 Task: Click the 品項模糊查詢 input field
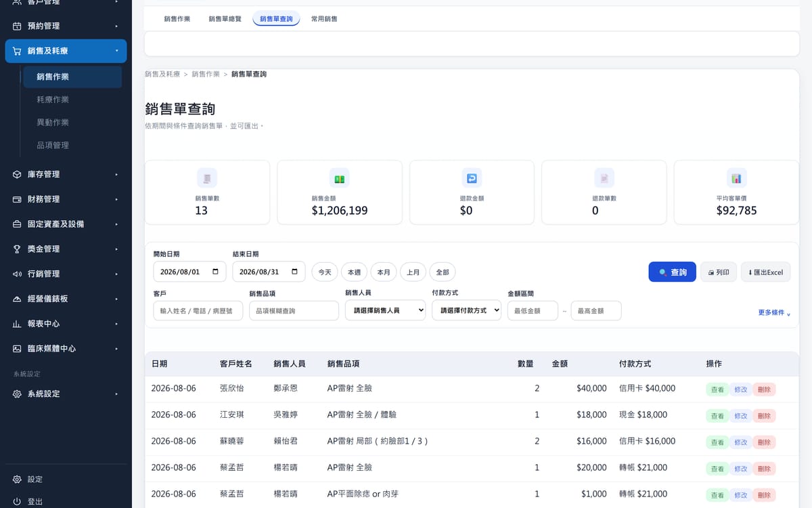(x=294, y=311)
